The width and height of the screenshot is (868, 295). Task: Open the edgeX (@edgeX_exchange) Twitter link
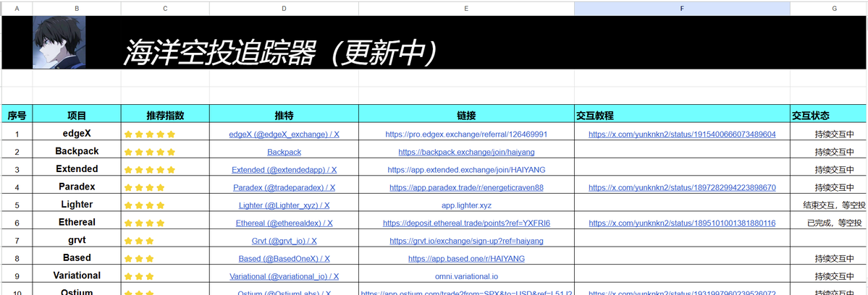(284, 134)
